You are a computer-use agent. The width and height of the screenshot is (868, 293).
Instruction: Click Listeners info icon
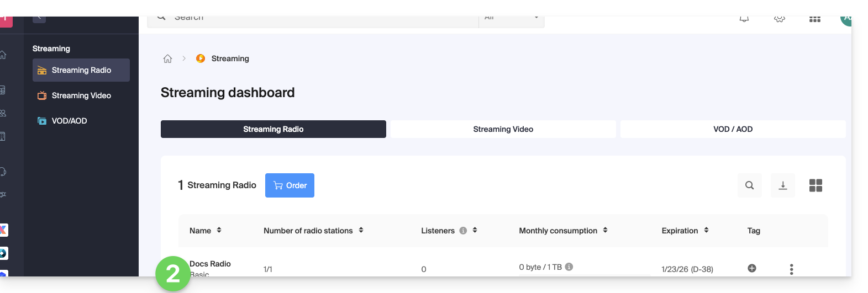[463, 231]
